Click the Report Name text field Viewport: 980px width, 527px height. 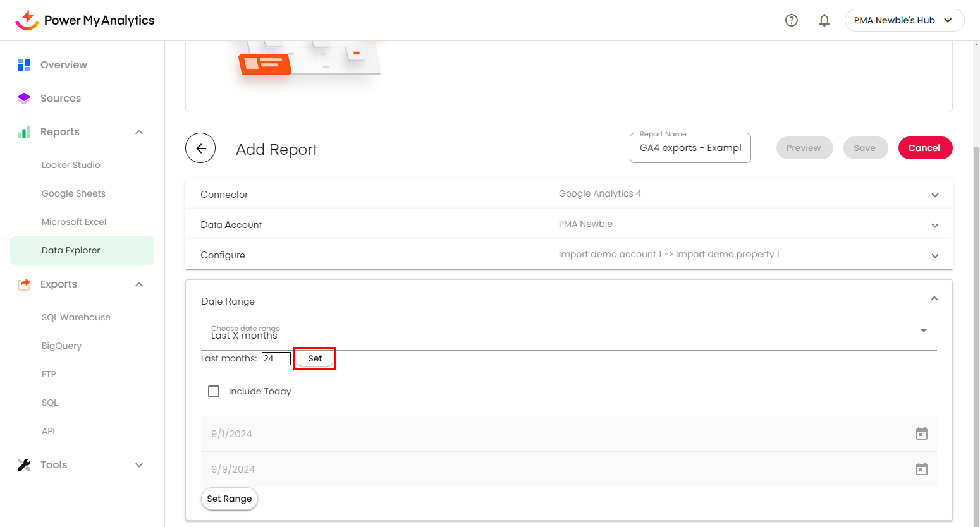coord(690,148)
